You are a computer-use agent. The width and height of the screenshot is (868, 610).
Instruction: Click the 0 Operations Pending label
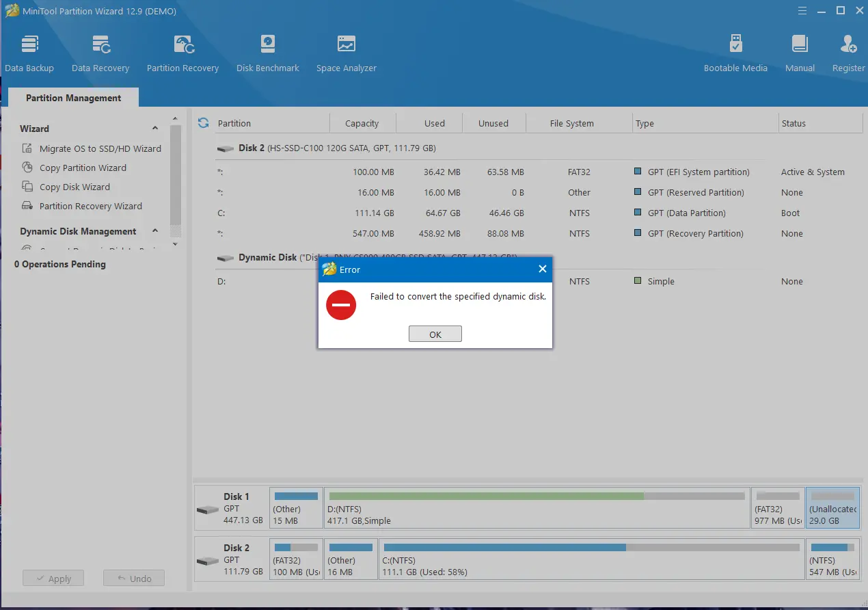[x=60, y=264]
